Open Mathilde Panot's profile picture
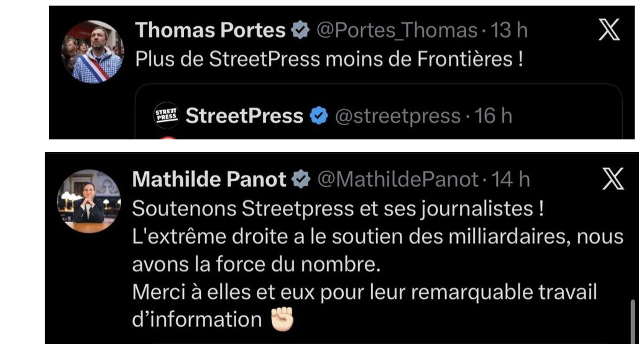This screenshot has width=644, height=346. pyautogui.click(x=88, y=201)
